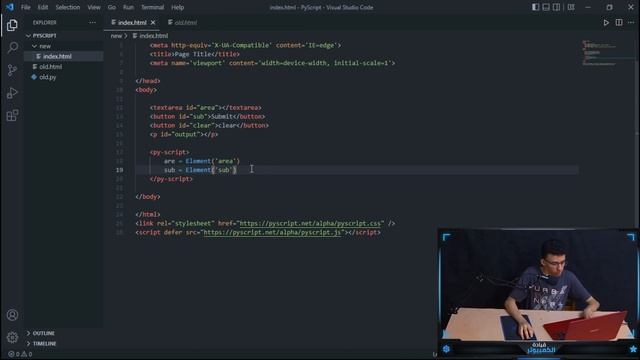The height and width of the screenshot is (360, 640).
Task: Click the 'new' breadcrumb segment
Action: [x=116, y=36]
